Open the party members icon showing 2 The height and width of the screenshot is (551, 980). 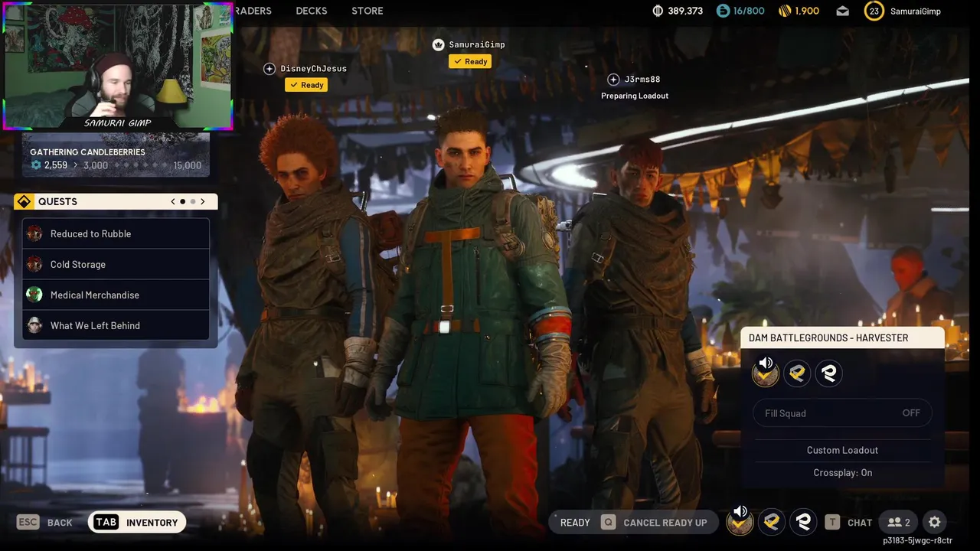(899, 522)
